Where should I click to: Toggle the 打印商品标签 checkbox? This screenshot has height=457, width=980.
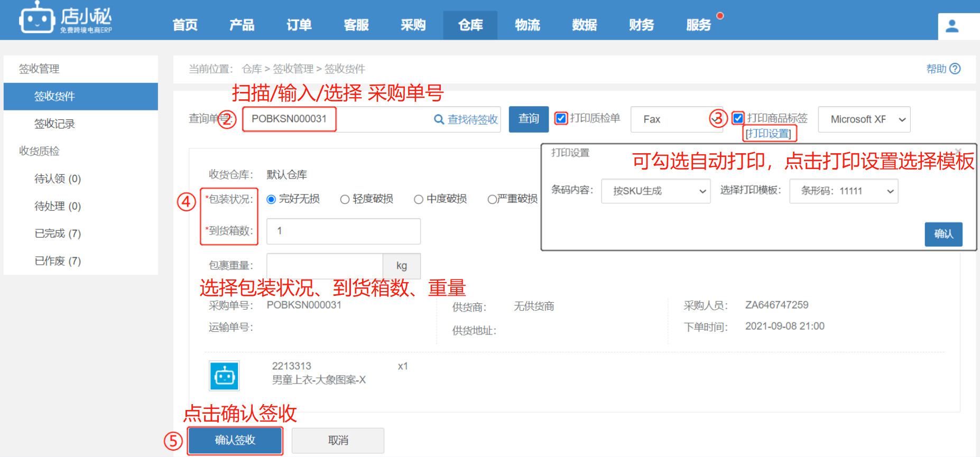coord(738,118)
